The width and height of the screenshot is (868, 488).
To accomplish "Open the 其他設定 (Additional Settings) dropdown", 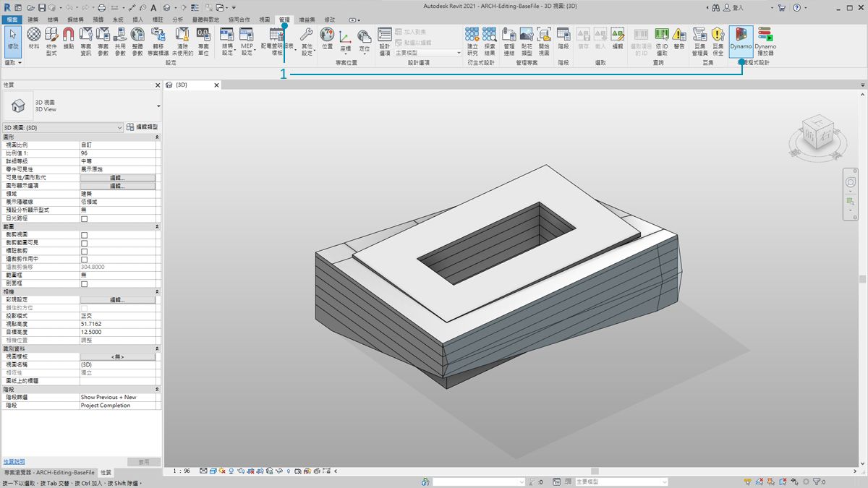I will pyautogui.click(x=307, y=41).
